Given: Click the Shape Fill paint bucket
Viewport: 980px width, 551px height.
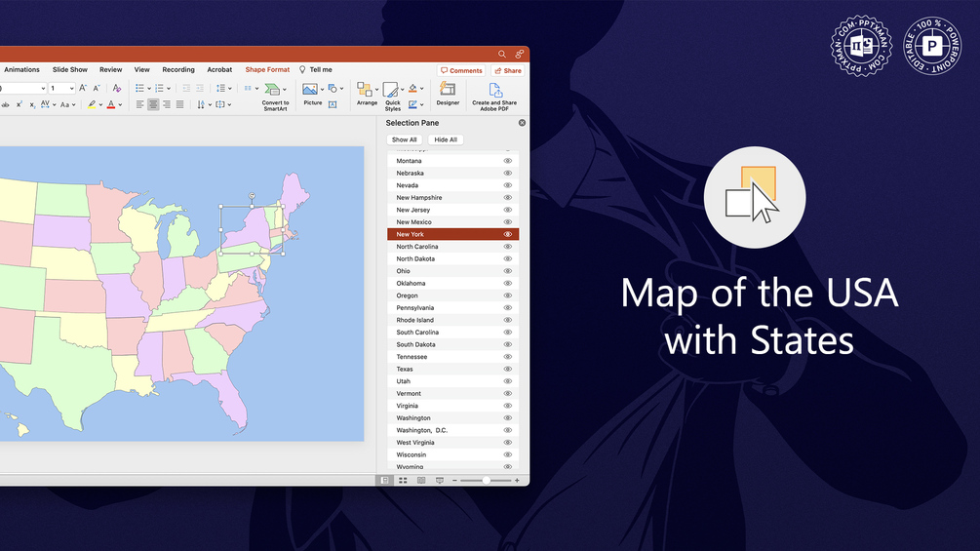Looking at the screenshot, I should 412,88.
